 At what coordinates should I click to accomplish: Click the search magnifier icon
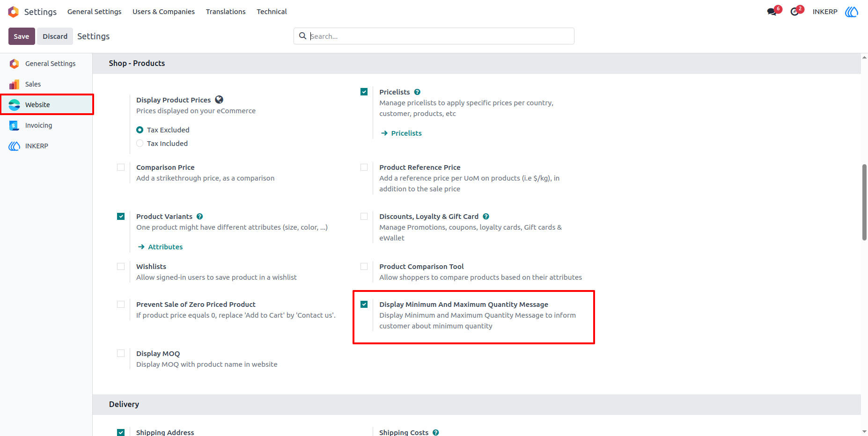[x=303, y=36]
